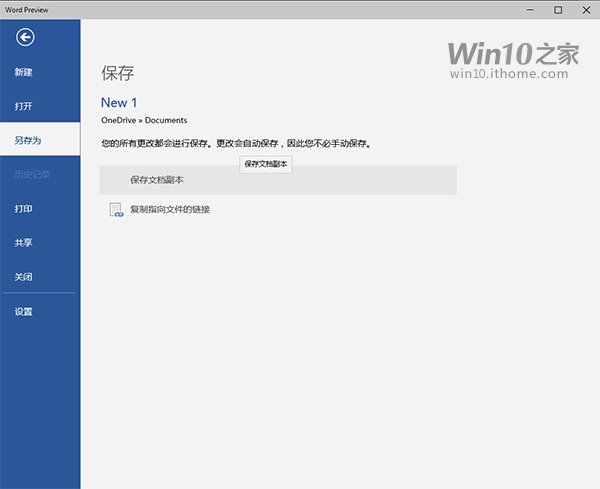
Task: Click 复制指向文件的链接 option
Action: (x=170, y=209)
